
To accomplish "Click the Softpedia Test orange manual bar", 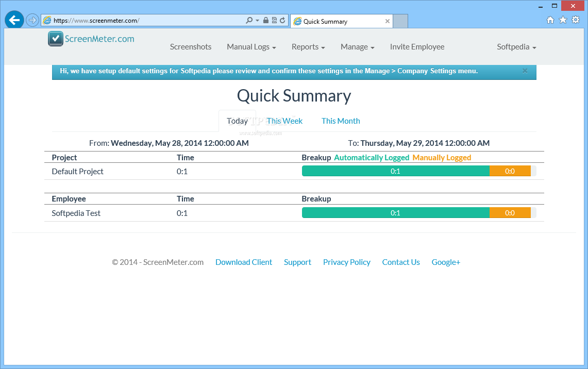I will click(510, 213).
